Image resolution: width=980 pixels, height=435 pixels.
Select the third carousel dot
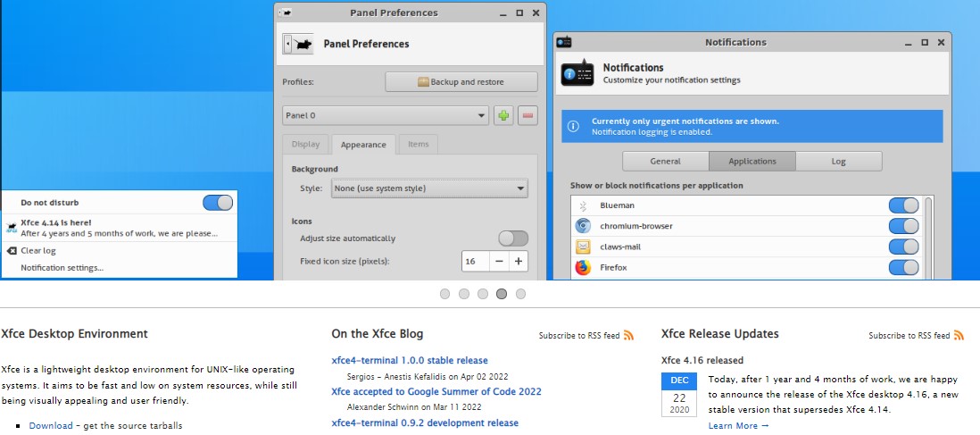coord(483,294)
